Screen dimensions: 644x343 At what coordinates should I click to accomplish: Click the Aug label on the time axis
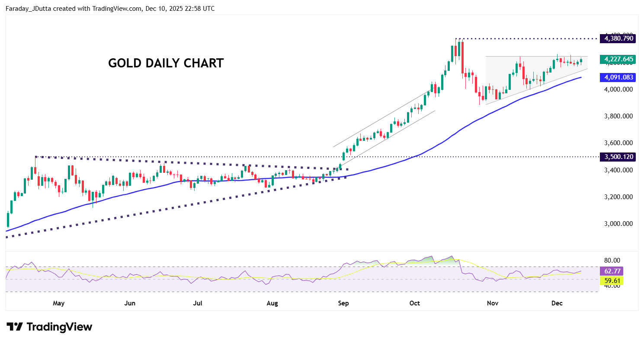pos(272,303)
